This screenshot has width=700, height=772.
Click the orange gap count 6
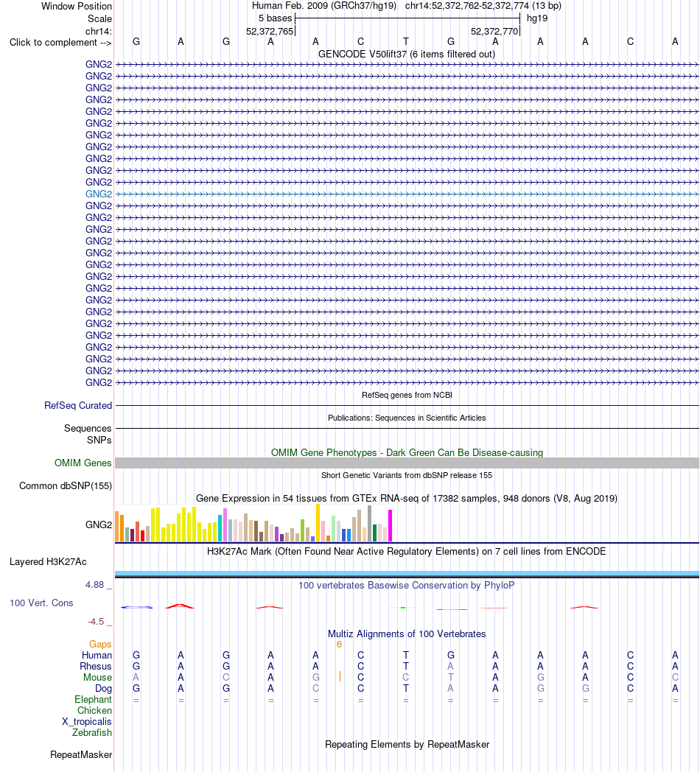[x=339, y=645]
